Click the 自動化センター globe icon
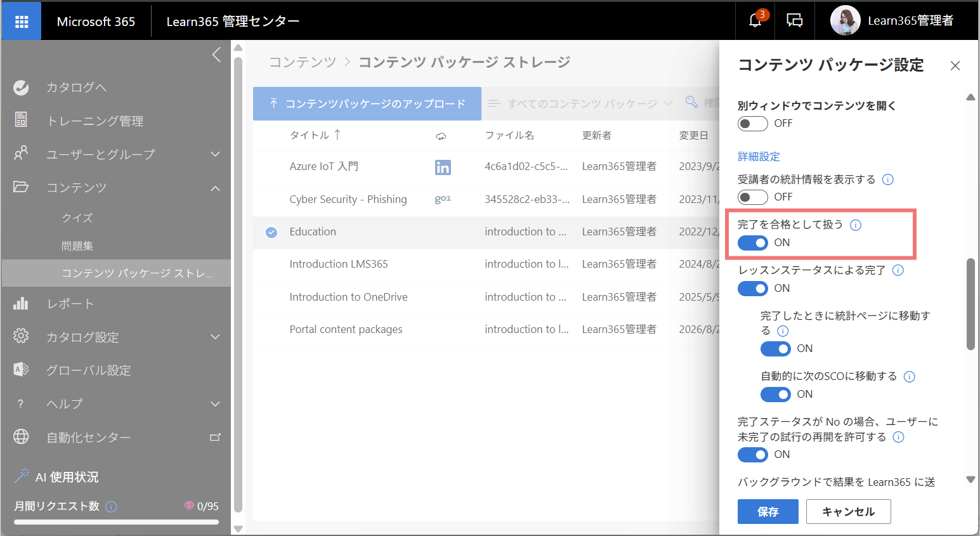Screen dimensions: 980x536 click(21, 436)
